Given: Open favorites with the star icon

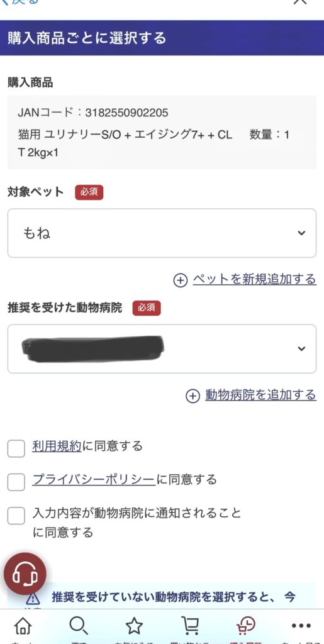Looking at the screenshot, I should [134, 626].
